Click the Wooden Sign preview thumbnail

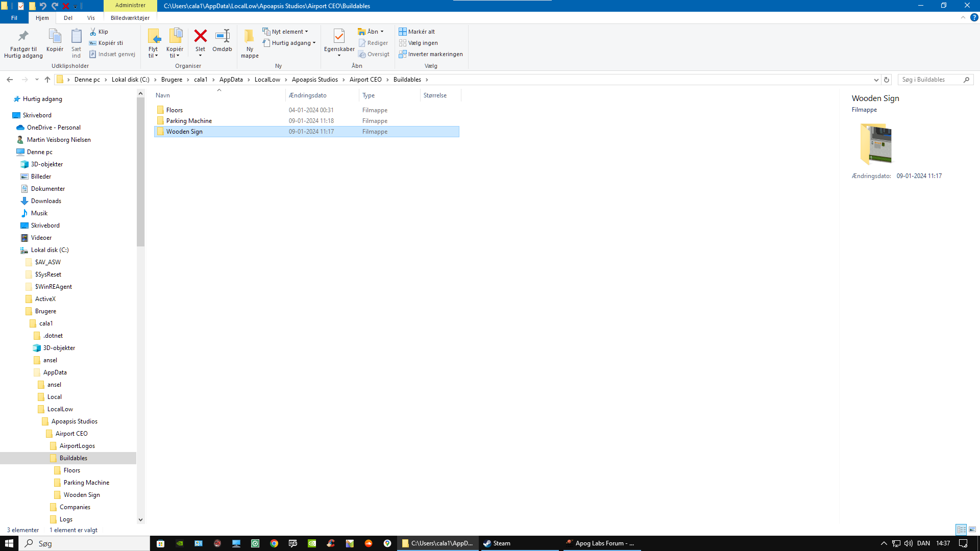(876, 144)
